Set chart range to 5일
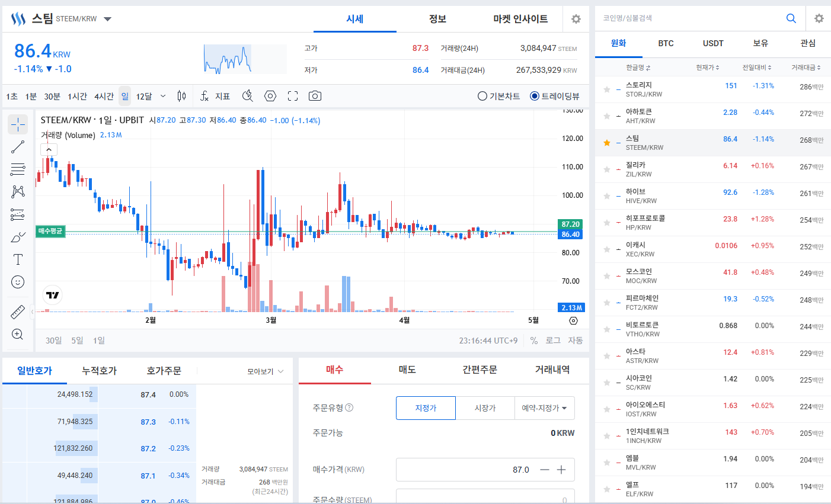The width and height of the screenshot is (831, 504). point(77,341)
